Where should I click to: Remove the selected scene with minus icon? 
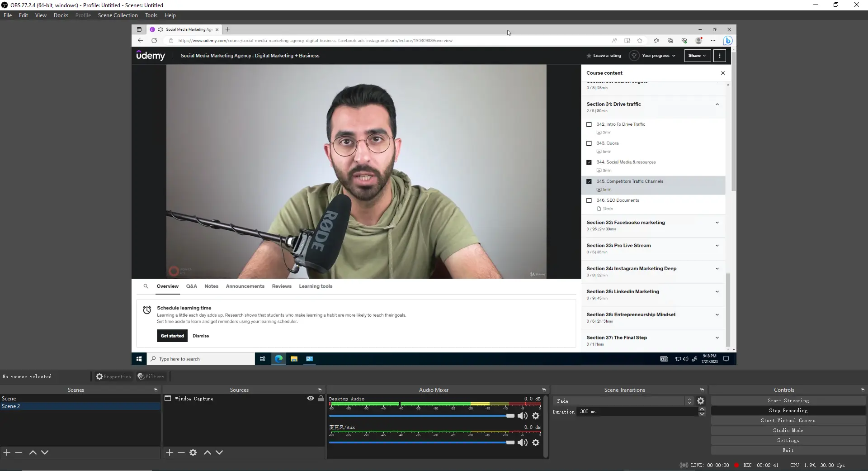(x=19, y=452)
